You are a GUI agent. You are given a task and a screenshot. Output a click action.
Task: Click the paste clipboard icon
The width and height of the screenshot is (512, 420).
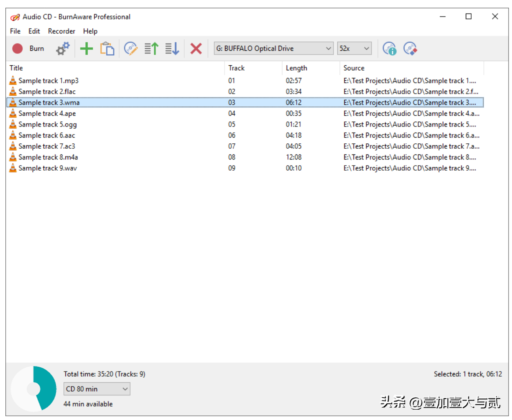[107, 48]
